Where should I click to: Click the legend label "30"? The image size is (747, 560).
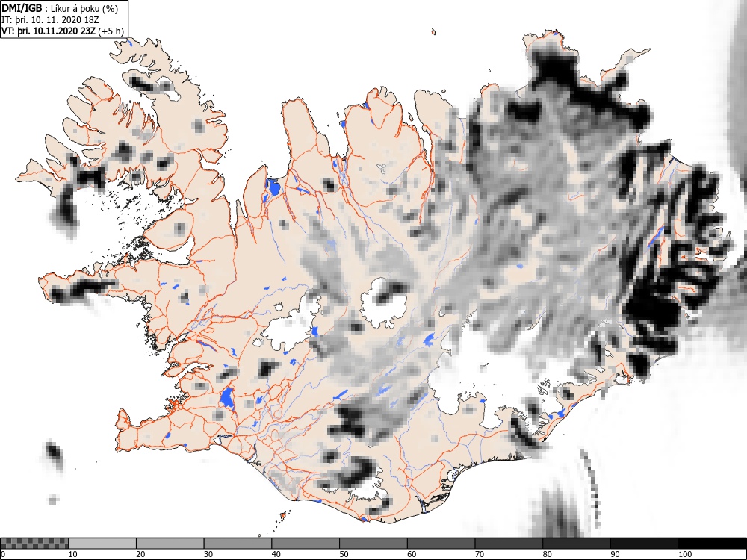pos(208,554)
